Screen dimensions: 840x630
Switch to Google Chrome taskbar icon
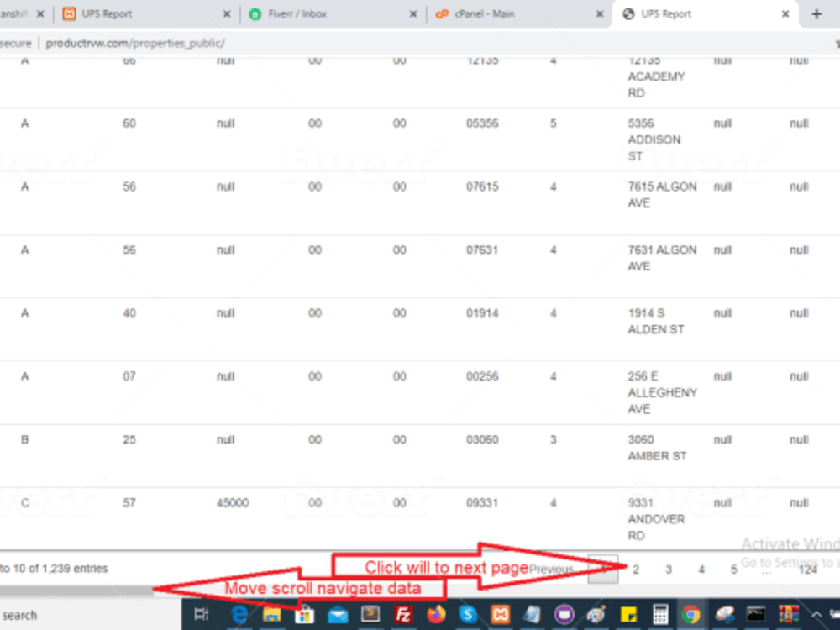[x=691, y=615]
